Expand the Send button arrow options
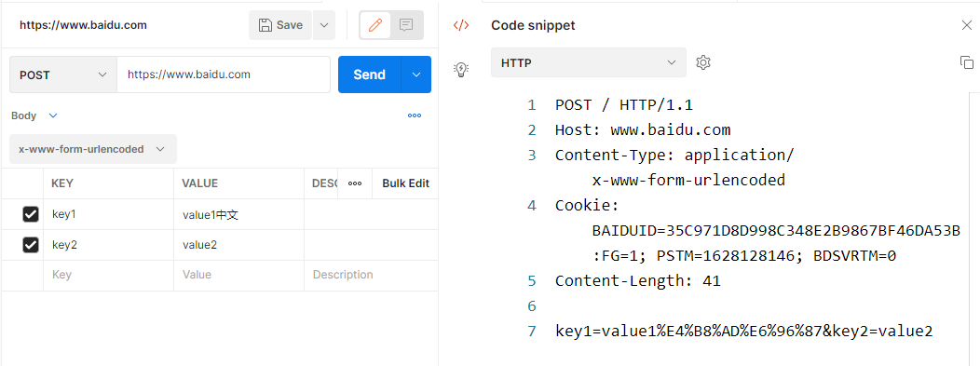980x366 pixels. pos(417,75)
